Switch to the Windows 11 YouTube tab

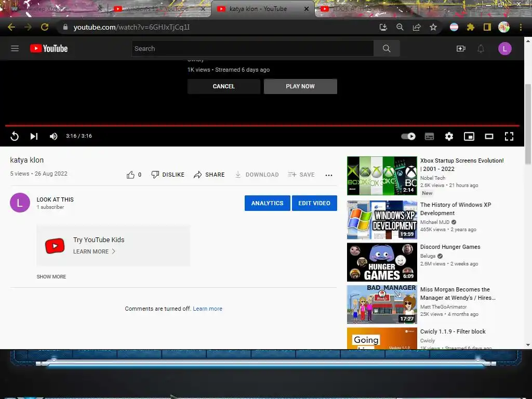coord(159,9)
